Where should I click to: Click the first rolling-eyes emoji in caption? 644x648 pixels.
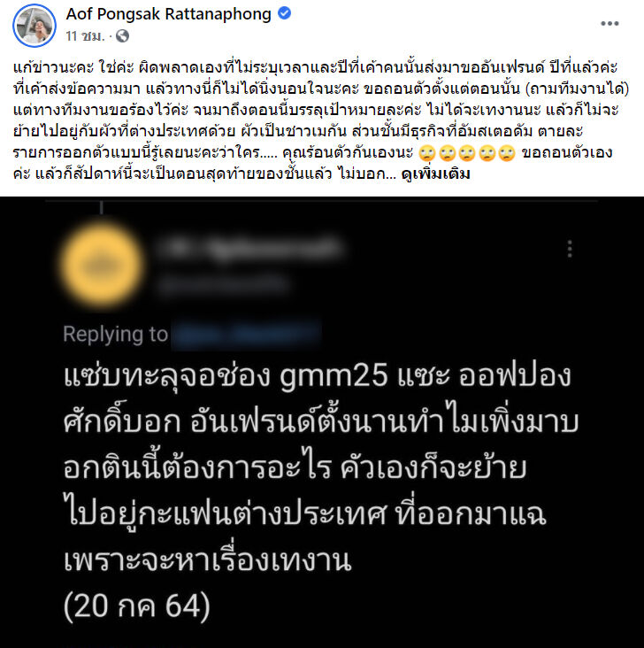tap(427, 153)
